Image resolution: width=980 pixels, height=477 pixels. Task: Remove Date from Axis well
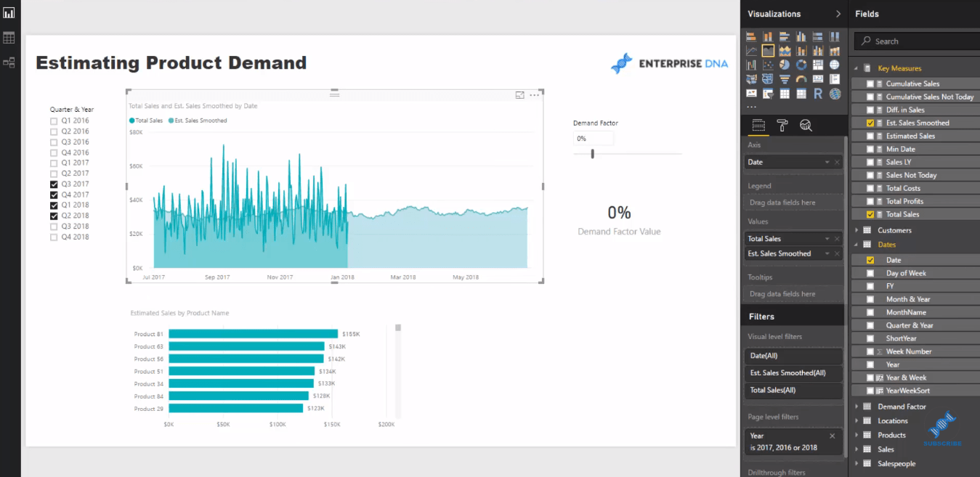[x=837, y=163]
